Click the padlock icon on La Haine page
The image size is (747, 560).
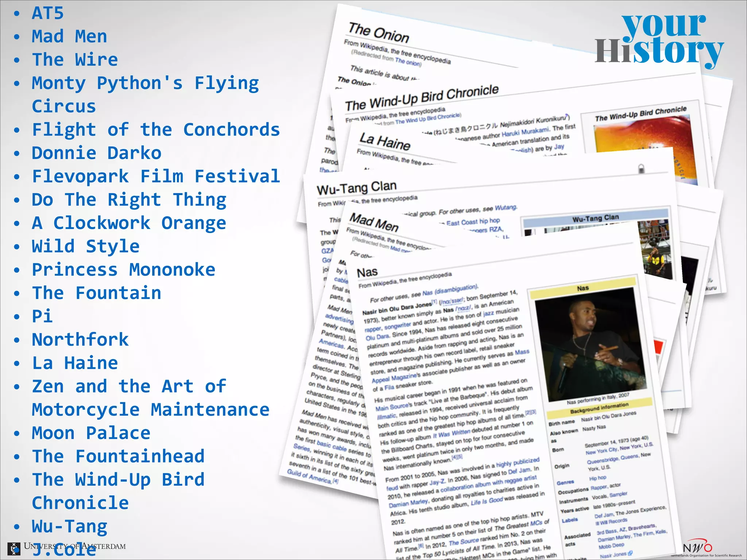(641, 168)
